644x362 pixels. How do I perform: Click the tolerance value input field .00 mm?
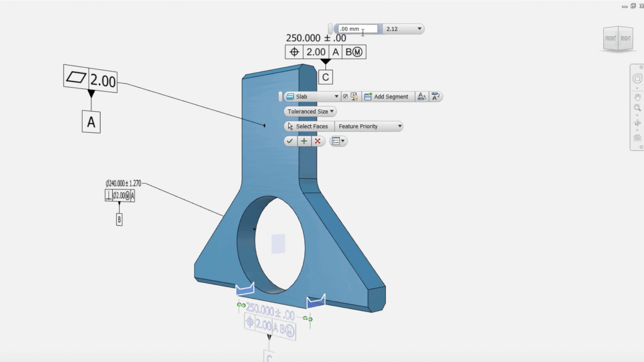tap(357, 29)
